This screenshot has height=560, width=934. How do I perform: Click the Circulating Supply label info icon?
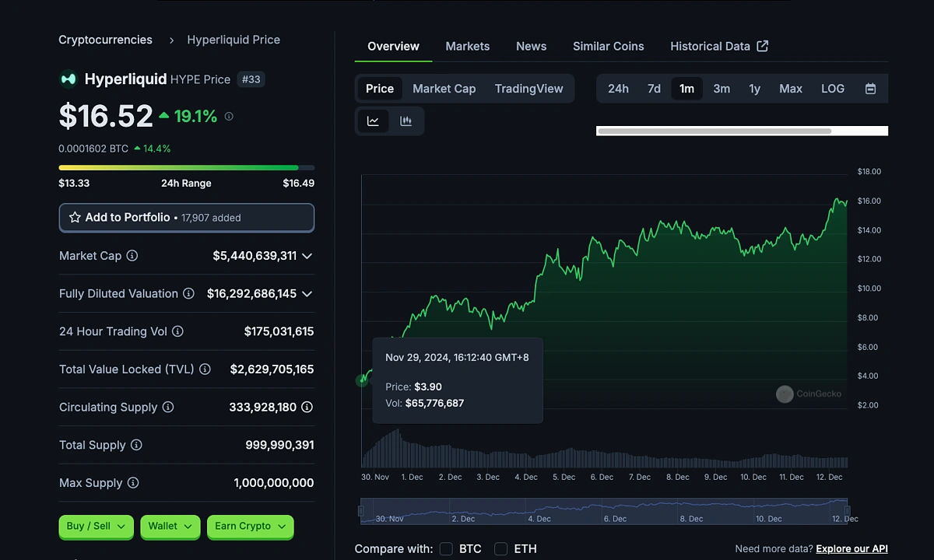tap(168, 407)
